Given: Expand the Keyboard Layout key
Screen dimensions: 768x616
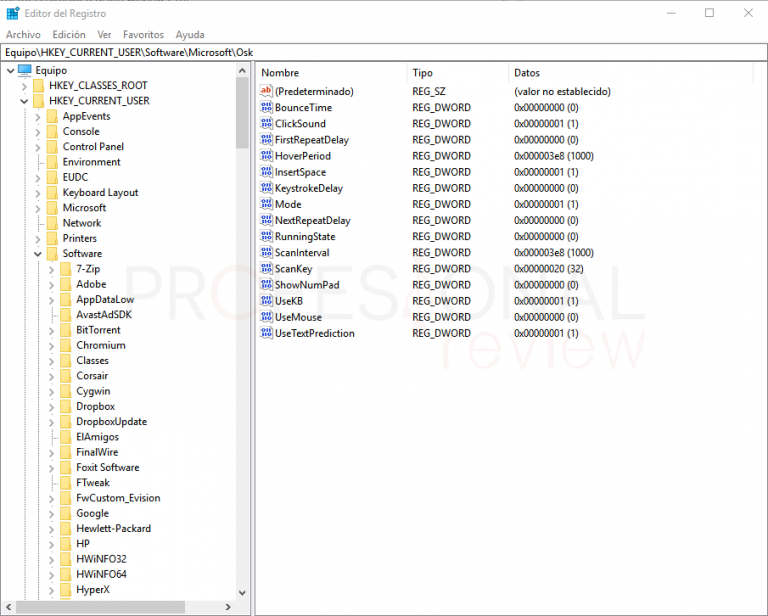Looking at the screenshot, I should coord(38,193).
